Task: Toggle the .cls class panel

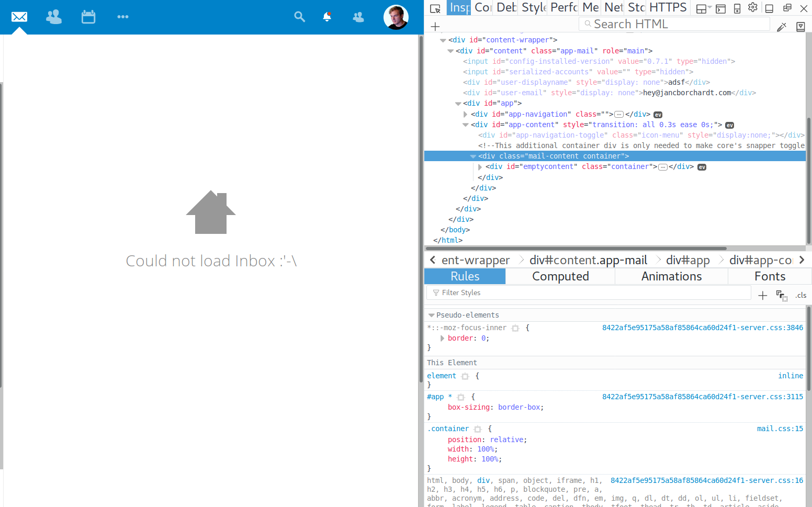Action: tap(801, 295)
